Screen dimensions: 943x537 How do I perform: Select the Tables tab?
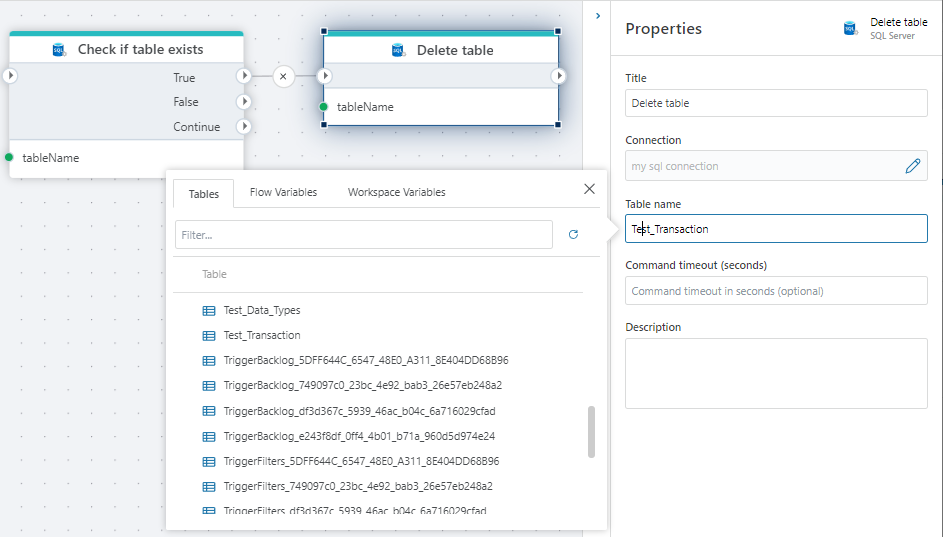click(204, 193)
